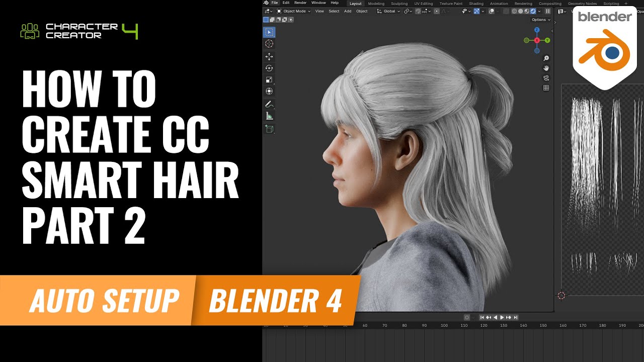Image resolution: width=644 pixels, height=362 pixels.
Task: Open the pivot point dropdown
Action: pyautogui.click(x=408, y=11)
